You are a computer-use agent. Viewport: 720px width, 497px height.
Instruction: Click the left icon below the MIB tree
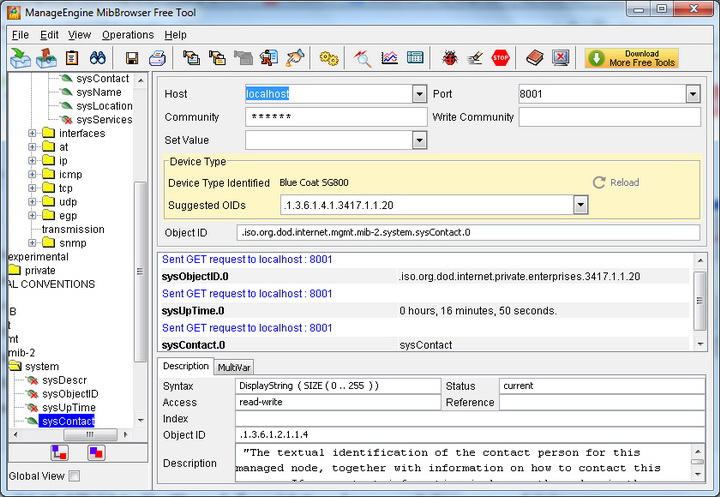[x=60, y=453]
